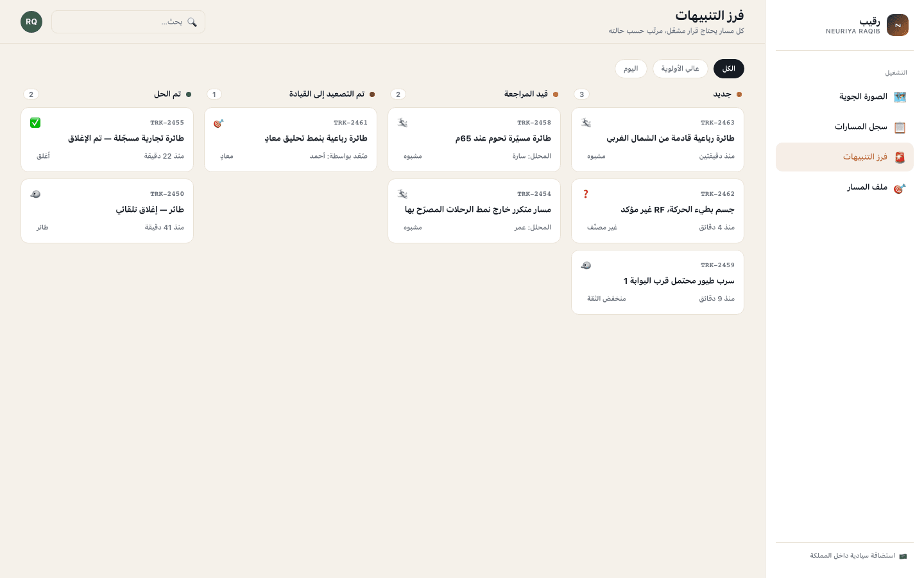924x578 pixels.
Task: Click the aircraft icon on TRK-2463 card
Action: click(586, 123)
